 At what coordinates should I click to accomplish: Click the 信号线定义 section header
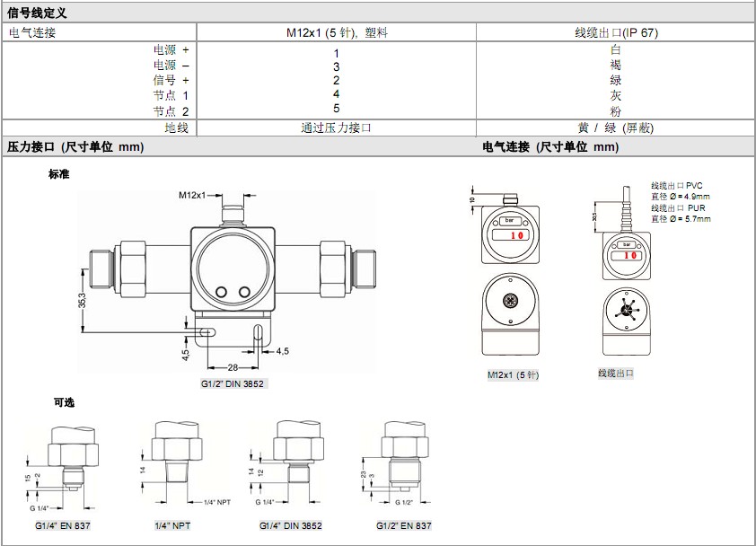(x=38, y=13)
